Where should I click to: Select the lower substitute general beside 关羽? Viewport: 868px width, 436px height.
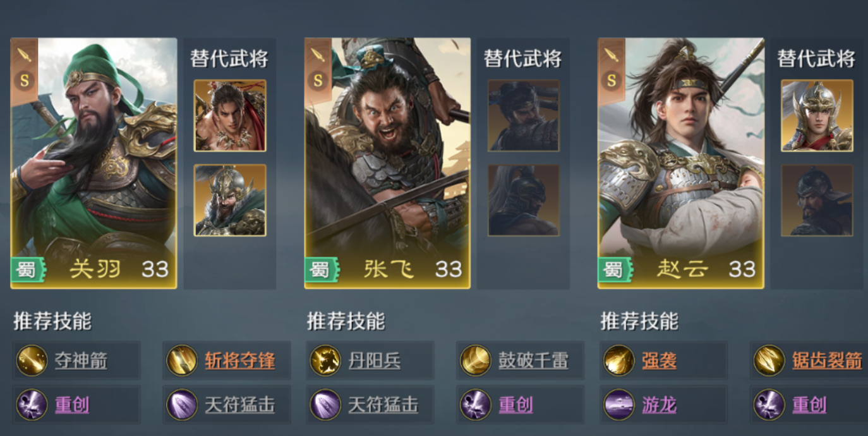pos(230,200)
